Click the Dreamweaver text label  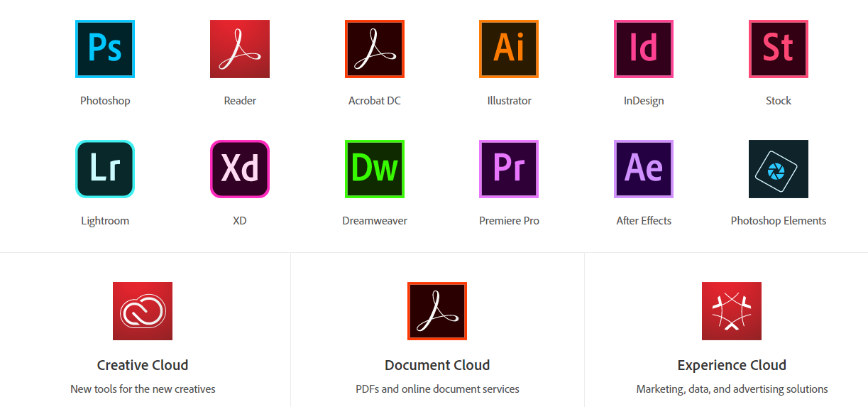click(375, 221)
